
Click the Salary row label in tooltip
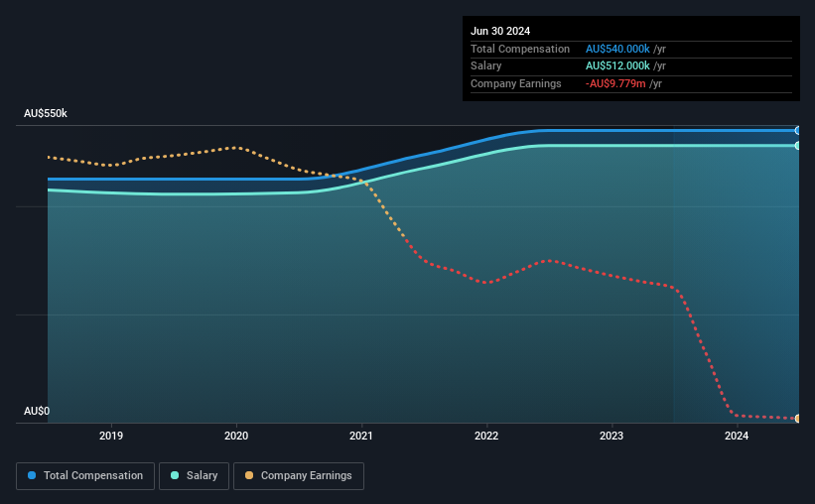coord(486,66)
